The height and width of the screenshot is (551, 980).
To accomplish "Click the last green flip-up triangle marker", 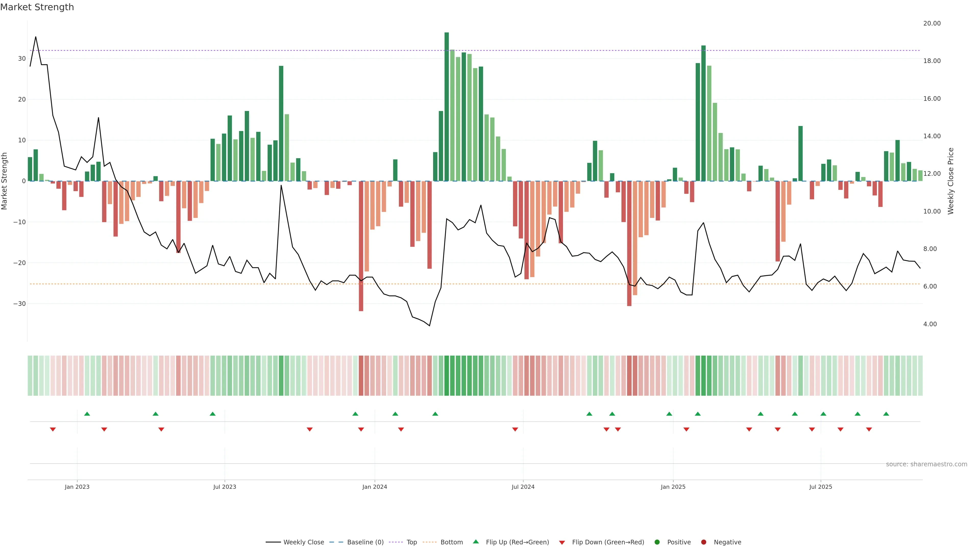I will [886, 414].
